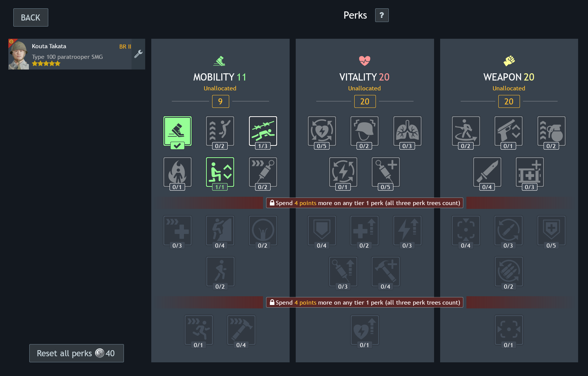Viewport: 588px width, 376px height.
Task: Select the jumping soldier mobility perk
Action: coord(220,131)
